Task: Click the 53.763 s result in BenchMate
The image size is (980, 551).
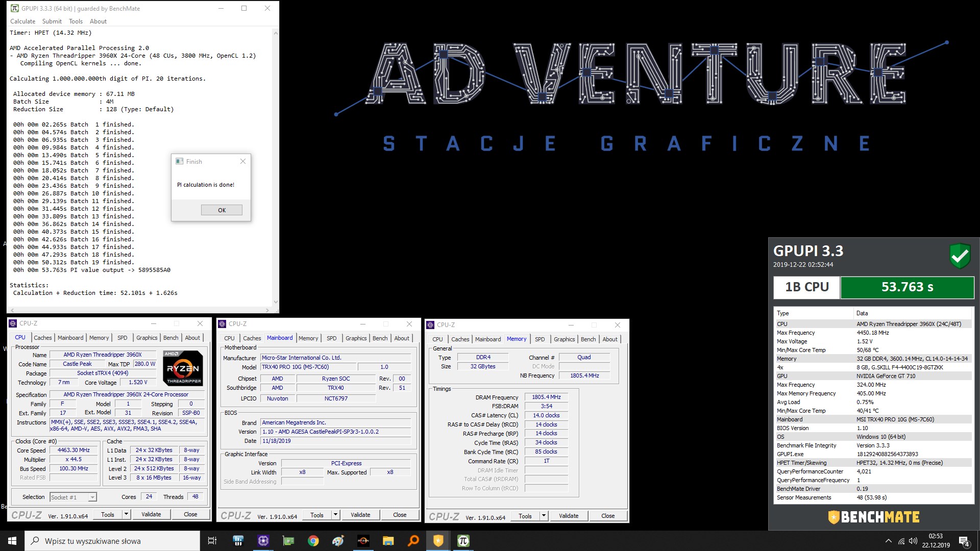Action: pyautogui.click(x=907, y=287)
